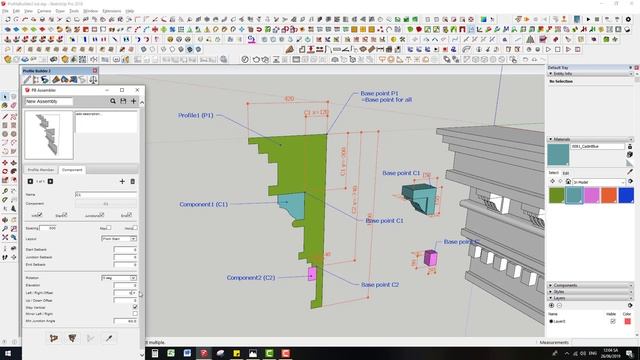Expand the Styles panel
Screen dimensions: 640x360
(590, 292)
